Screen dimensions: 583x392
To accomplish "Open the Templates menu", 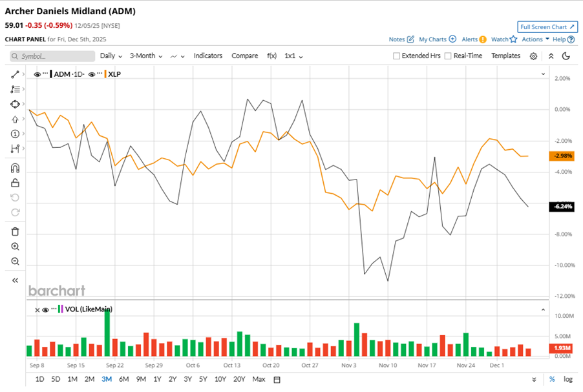I will click(505, 56).
